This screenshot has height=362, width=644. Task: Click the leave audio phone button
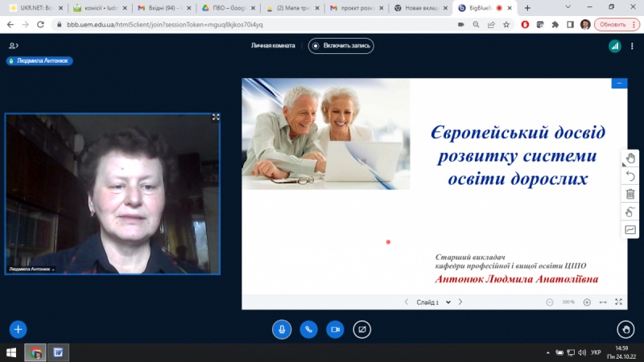308,329
